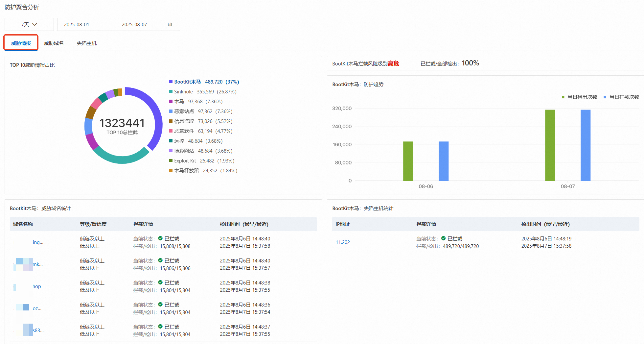Viewport: 644px width, 344px height.
Task: Click the 等级/置信度 column header
Action: [x=93, y=224]
